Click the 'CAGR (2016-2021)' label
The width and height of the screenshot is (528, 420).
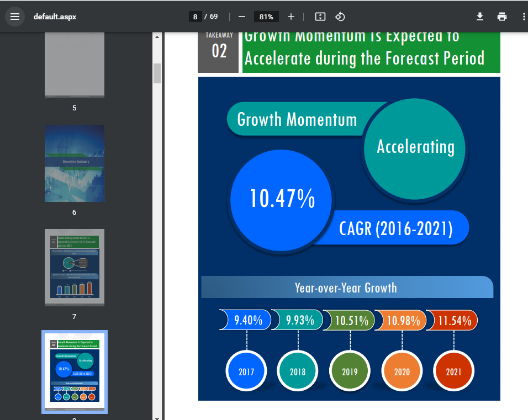click(395, 228)
